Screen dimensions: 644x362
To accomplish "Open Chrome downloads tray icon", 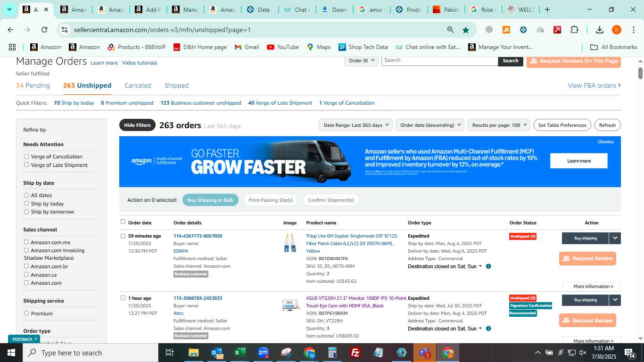I will coord(600,30).
